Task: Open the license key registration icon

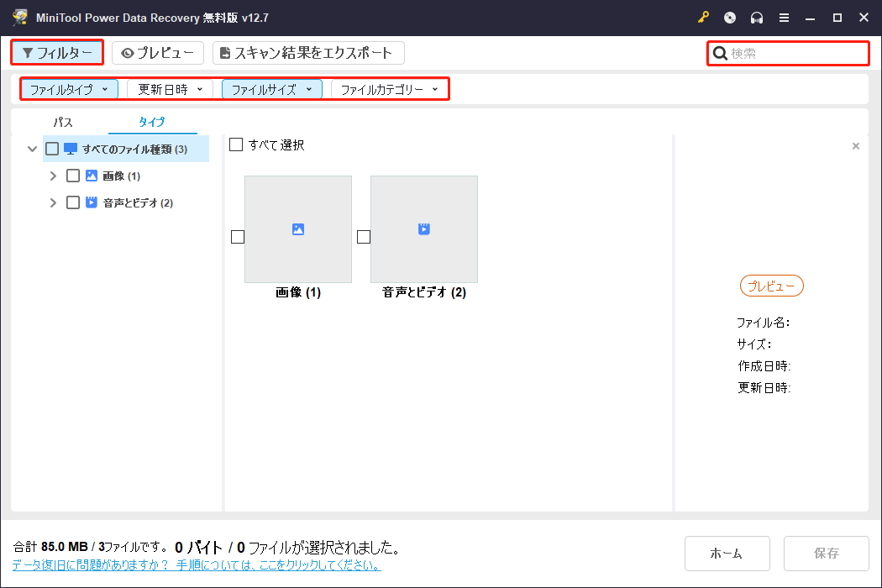Action: click(703, 17)
